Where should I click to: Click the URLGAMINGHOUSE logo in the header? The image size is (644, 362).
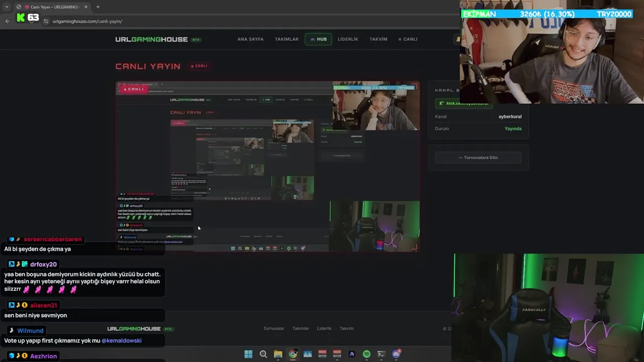click(x=151, y=39)
